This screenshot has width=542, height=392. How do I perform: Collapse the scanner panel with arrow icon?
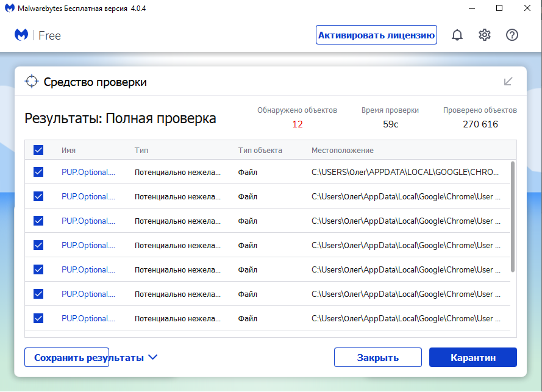[x=508, y=82]
